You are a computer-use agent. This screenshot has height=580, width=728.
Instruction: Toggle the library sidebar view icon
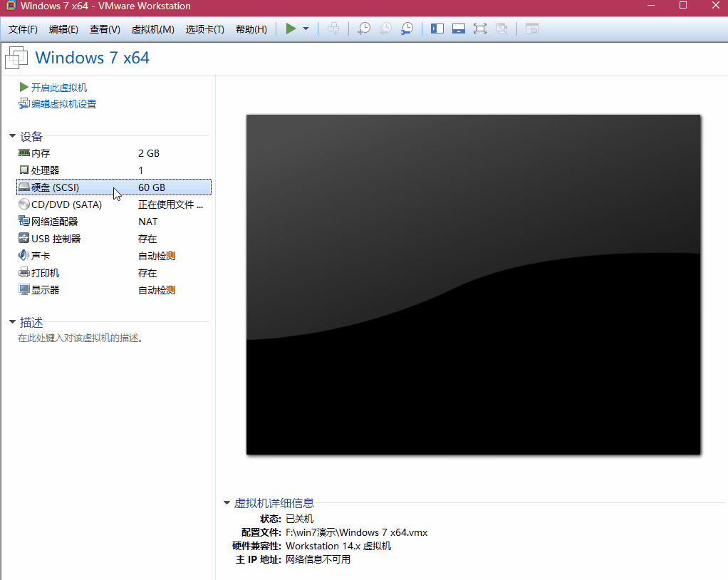437,29
